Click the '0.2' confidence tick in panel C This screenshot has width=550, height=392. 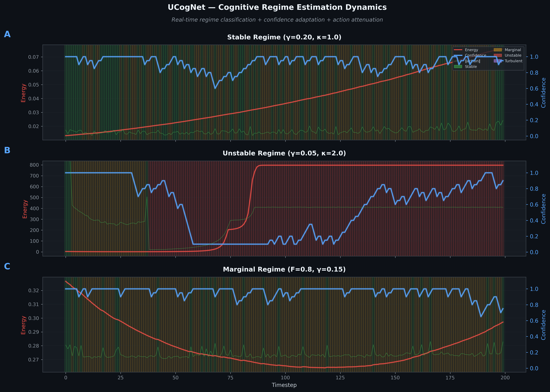tap(534, 352)
